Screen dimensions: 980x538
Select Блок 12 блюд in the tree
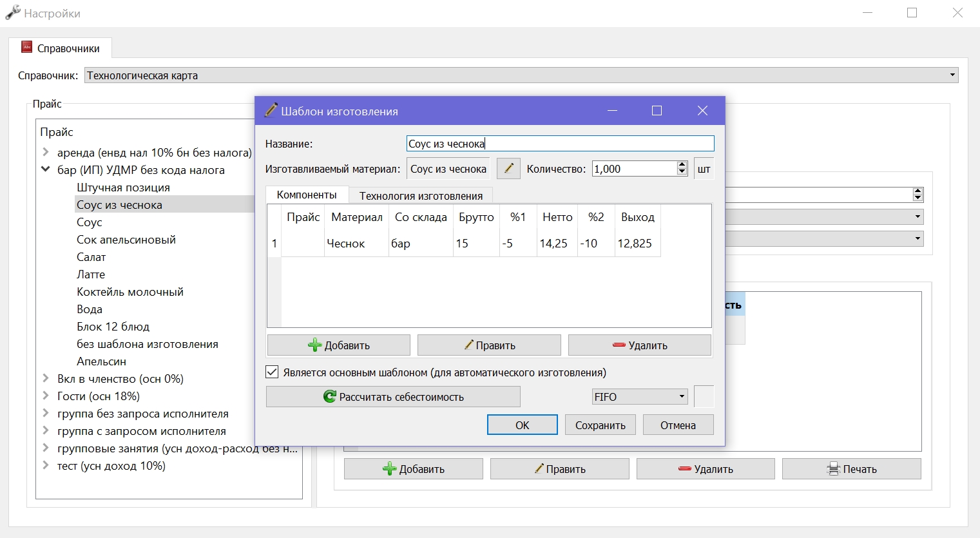(x=113, y=327)
